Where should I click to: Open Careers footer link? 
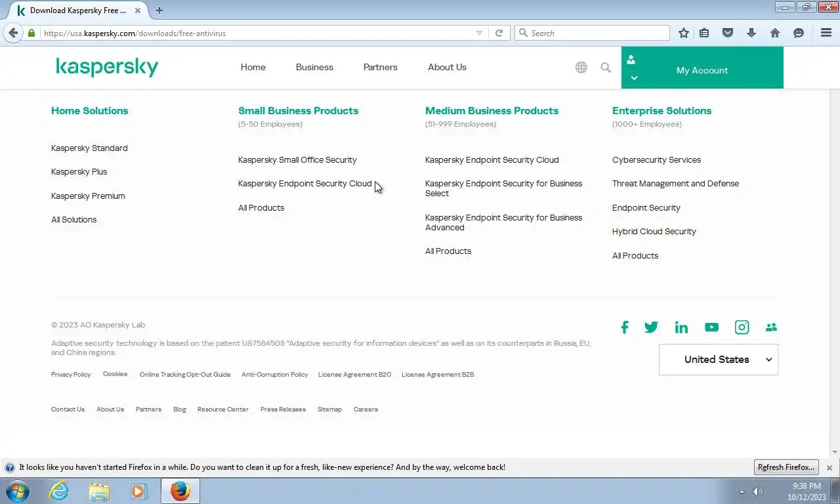[x=366, y=409]
